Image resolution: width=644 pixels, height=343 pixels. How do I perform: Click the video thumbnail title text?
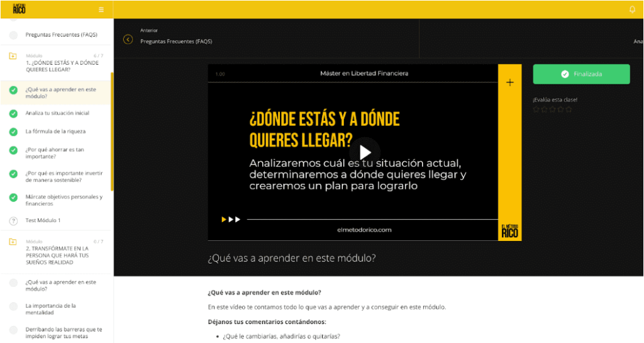coord(325,130)
